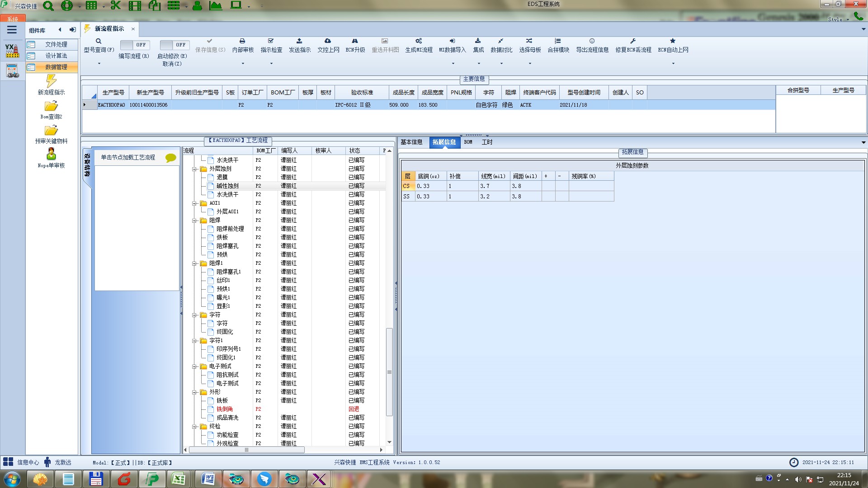The height and width of the screenshot is (488, 868).
Task: Open Bom查询2 folder icon
Action: tap(51, 106)
